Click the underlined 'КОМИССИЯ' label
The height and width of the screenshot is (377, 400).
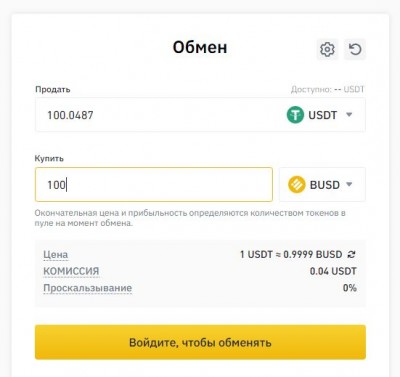(x=71, y=271)
